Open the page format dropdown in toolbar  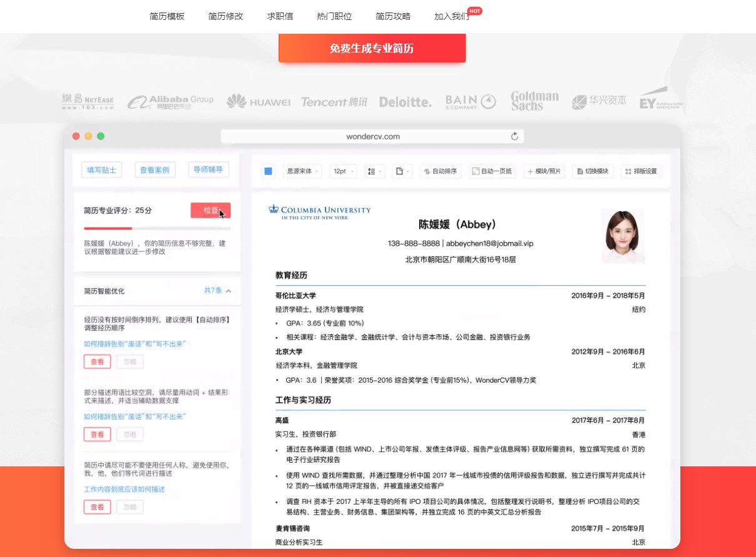click(x=400, y=171)
